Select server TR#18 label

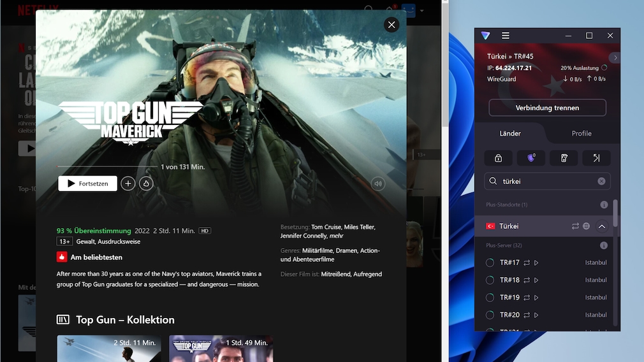[x=509, y=280]
